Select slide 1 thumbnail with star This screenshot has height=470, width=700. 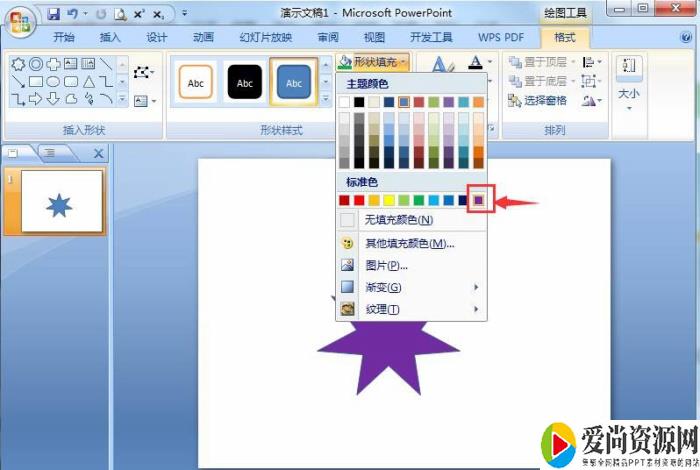click(62, 202)
